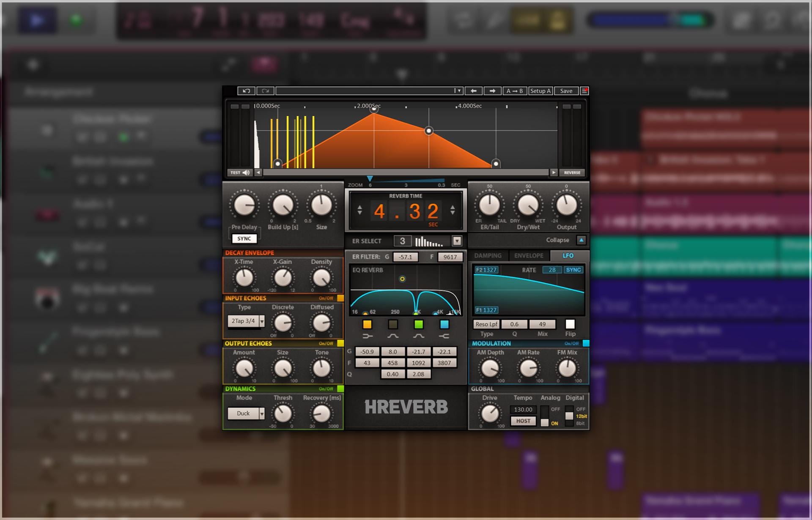
Task: Load previous preset with left arrow
Action: (474, 91)
